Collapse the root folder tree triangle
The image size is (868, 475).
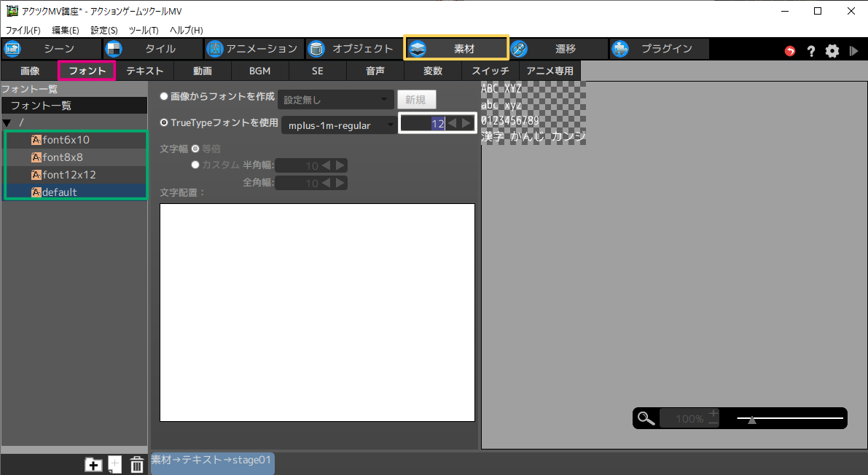pyautogui.click(x=7, y=122)
